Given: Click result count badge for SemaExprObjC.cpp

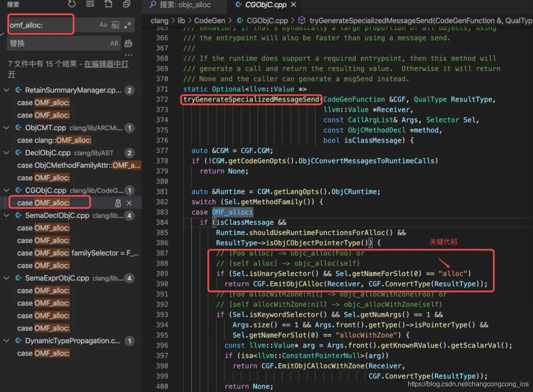Looking at the screenshot, I should pyautogui.click(x=129, y=278).
